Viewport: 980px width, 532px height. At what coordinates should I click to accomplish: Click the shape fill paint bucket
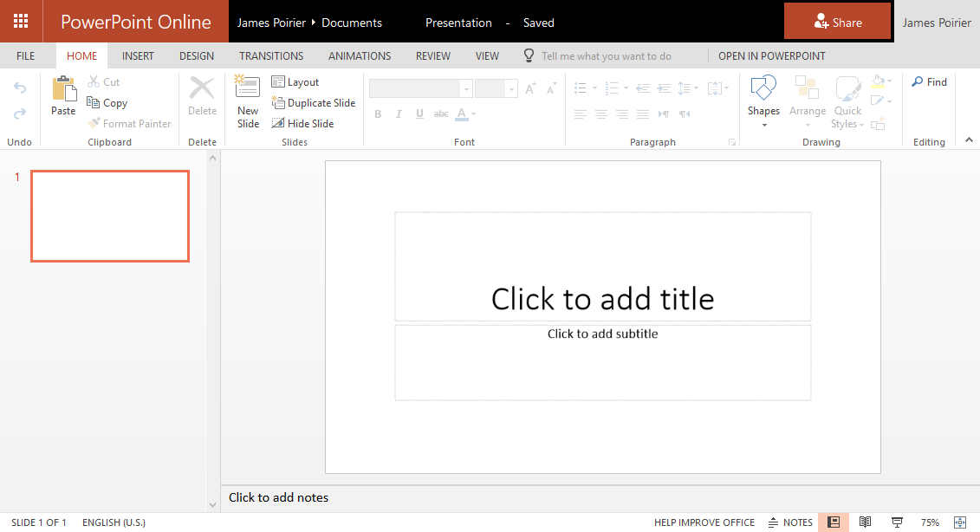coord(878,81)
